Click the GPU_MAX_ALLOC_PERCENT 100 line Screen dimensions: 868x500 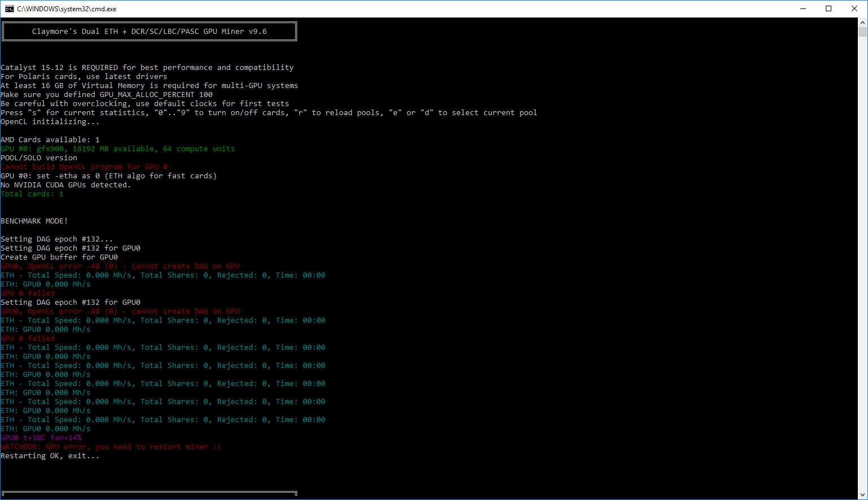[x=107, y=95]
